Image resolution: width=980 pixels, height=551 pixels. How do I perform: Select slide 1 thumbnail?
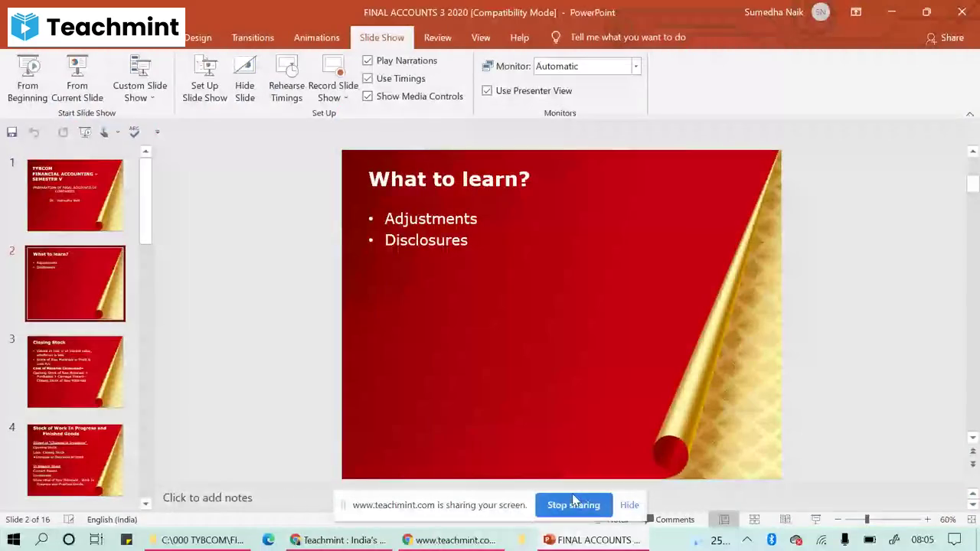75,195
